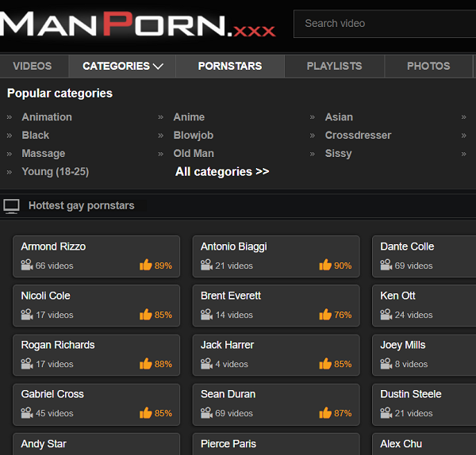Viewport: 476px width, 455px height.
Task: Open the Rogan Richards card
Action: point(96,355)
